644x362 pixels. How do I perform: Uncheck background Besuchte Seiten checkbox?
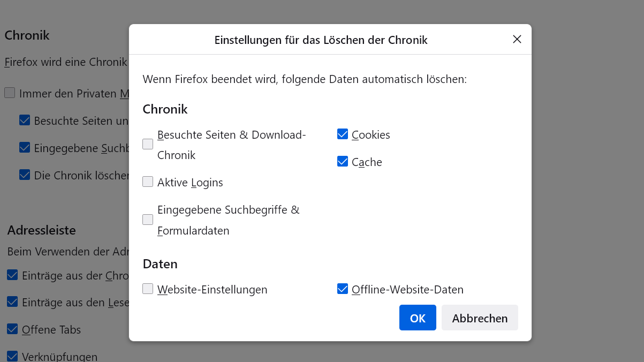point(25,120)
